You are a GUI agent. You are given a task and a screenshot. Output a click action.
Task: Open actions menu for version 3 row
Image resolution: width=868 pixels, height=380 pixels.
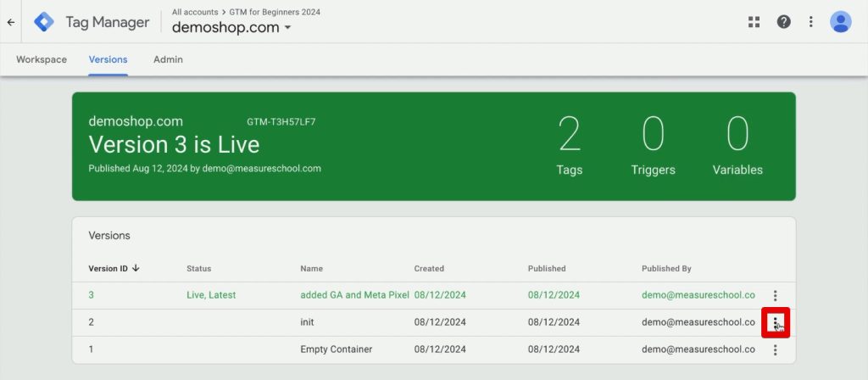775,295
